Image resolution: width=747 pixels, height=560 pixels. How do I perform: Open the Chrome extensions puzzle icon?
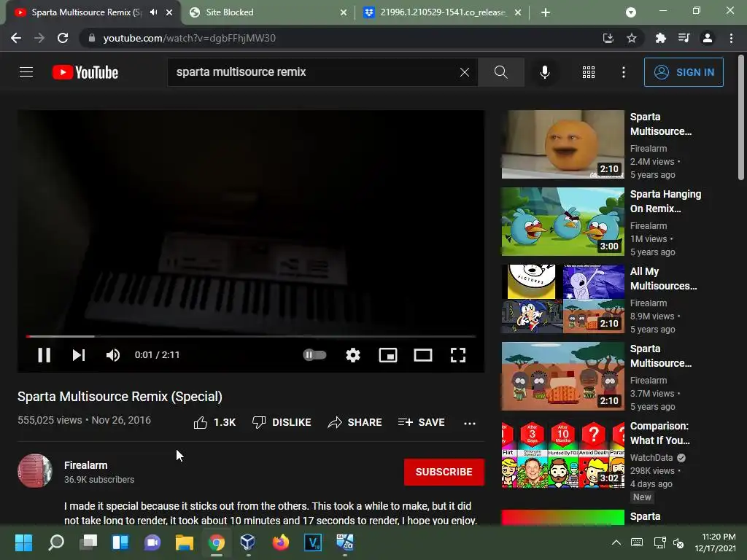pos(660,38)
